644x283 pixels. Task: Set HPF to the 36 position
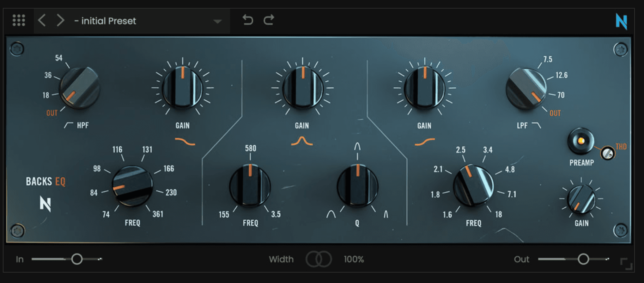point(48,75)
